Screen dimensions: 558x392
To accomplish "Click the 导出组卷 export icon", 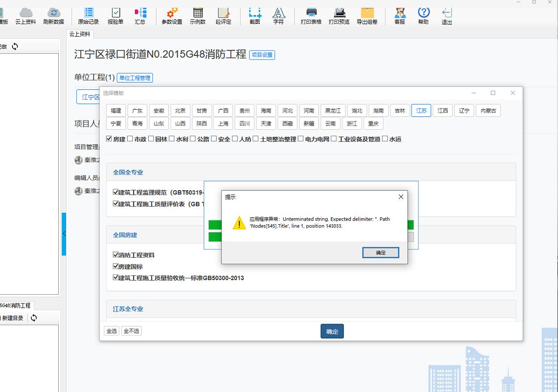I will [x=367, y=15].
